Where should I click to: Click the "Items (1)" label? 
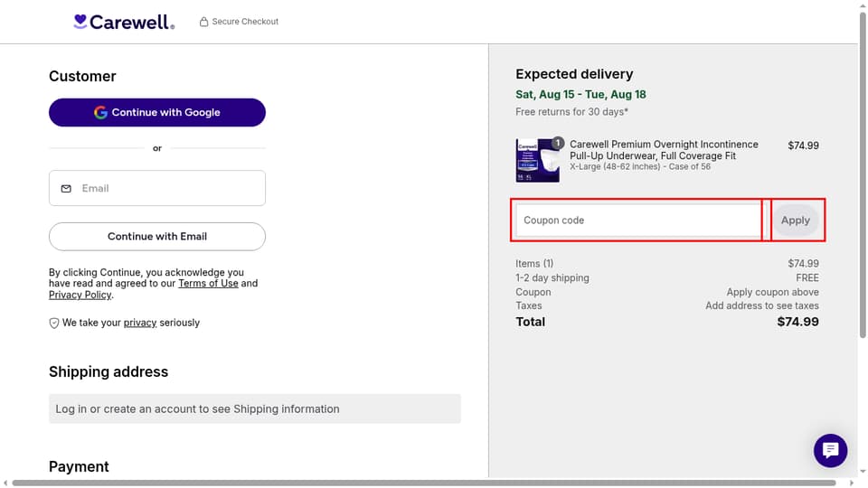[534, 264]
